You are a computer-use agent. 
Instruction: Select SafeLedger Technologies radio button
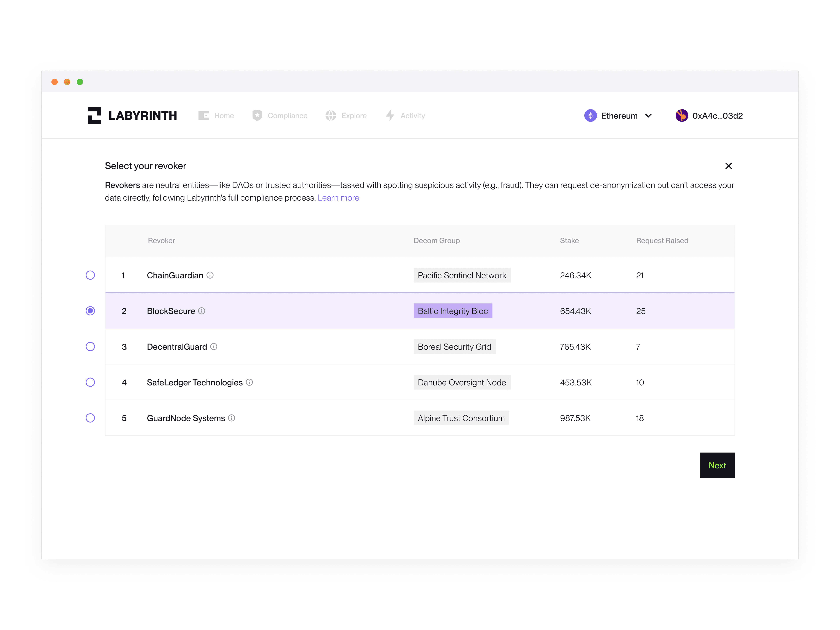(90, 382)
